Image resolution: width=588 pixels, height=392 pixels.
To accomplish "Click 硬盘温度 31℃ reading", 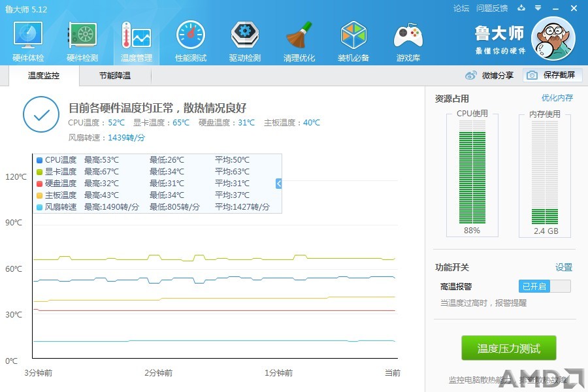I will 227,123.
